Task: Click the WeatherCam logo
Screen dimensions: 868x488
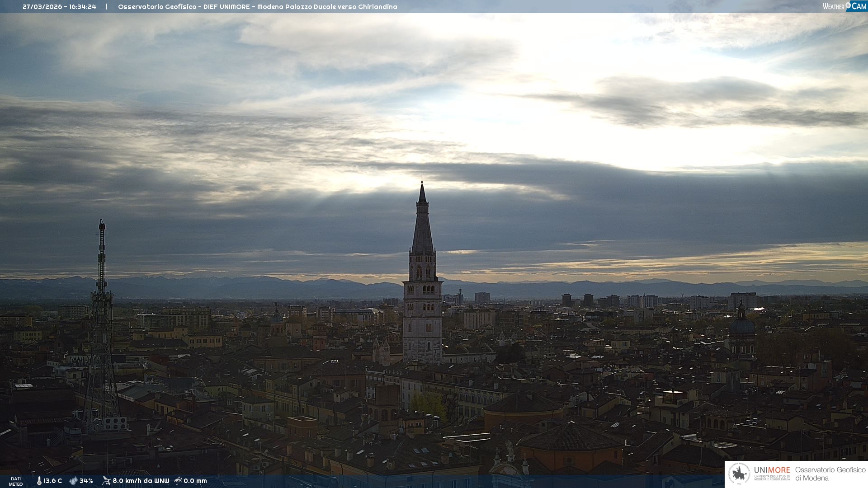Action: point(844,6)
